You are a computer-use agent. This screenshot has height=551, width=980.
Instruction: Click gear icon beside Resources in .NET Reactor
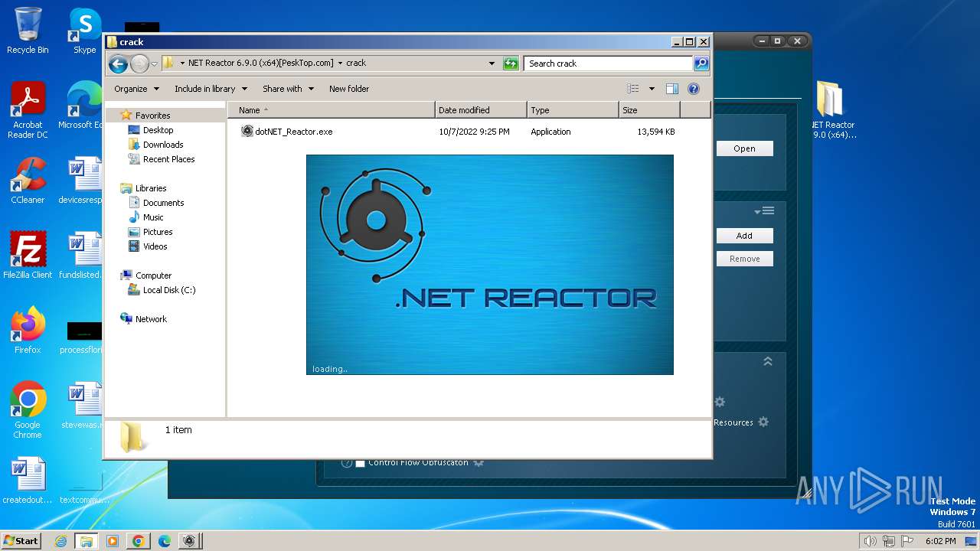click(763, 422)
